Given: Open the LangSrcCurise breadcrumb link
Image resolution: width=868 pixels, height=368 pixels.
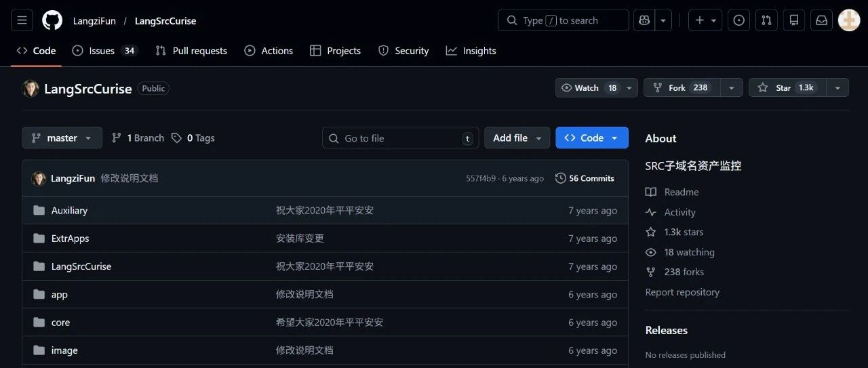Looking at the screenshot, I should (165, 21).
